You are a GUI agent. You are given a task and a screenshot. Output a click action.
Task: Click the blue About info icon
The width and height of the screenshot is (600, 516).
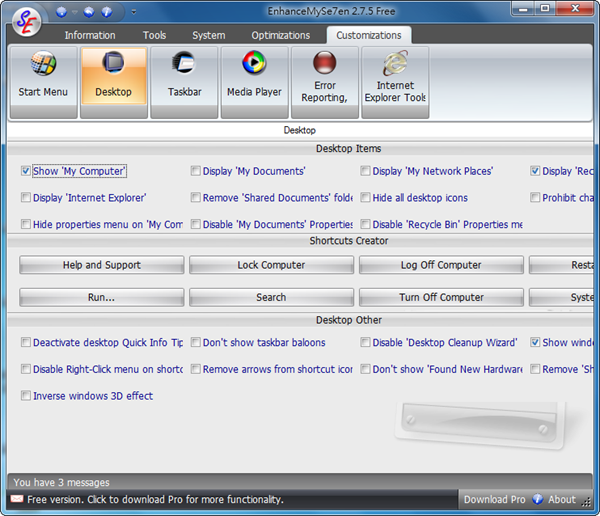[538, 499]
